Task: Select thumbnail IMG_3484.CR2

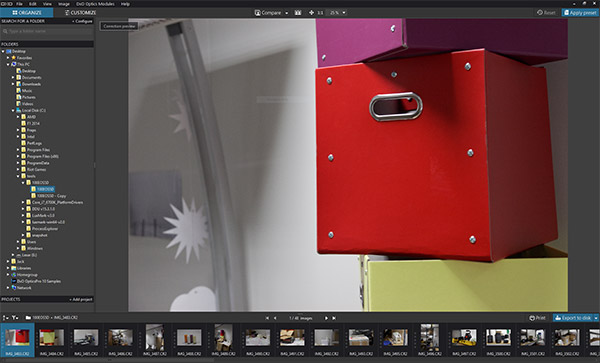Action: tap(52, 340)
